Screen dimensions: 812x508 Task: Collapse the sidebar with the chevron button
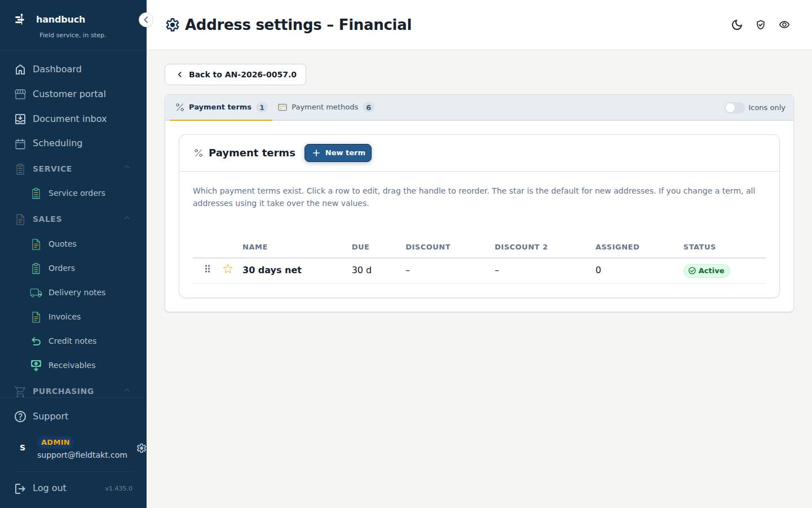[x=145, y=20]
